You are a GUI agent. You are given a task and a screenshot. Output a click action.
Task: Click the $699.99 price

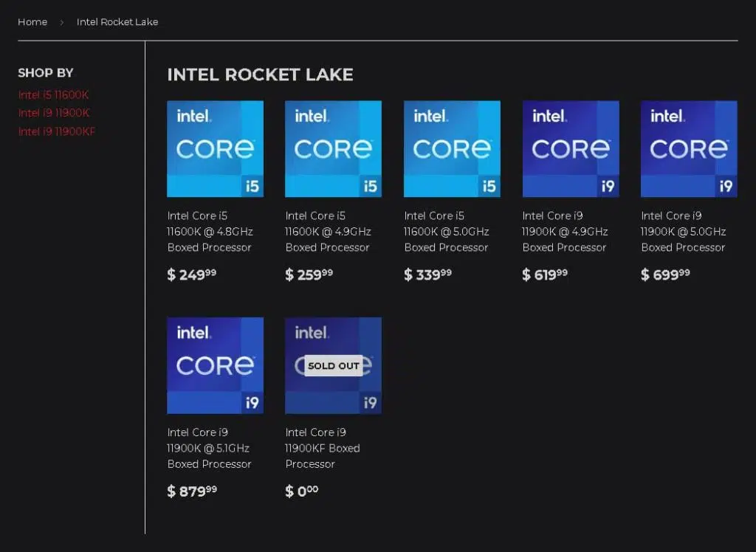(665, 275)
